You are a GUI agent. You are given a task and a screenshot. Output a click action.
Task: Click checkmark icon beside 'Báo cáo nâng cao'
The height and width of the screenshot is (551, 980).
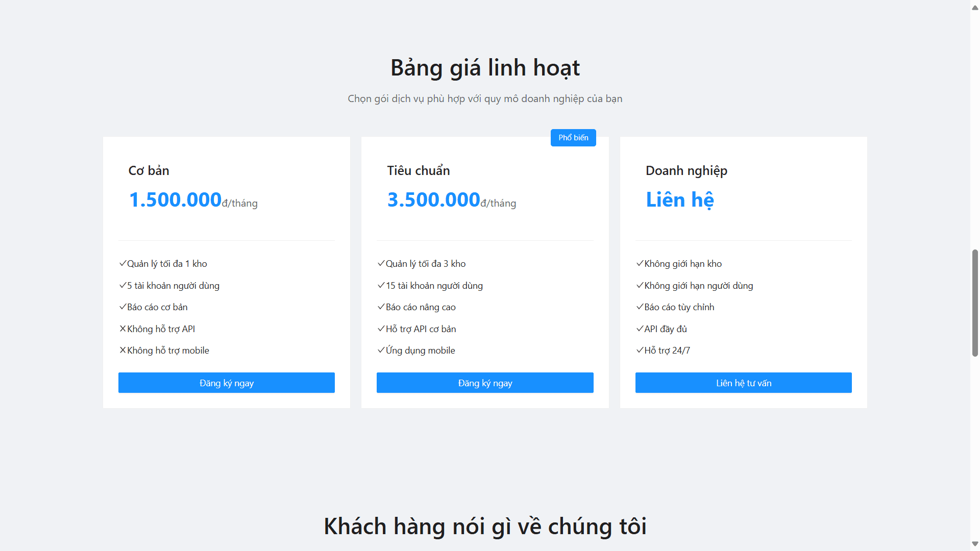point(381,307)
